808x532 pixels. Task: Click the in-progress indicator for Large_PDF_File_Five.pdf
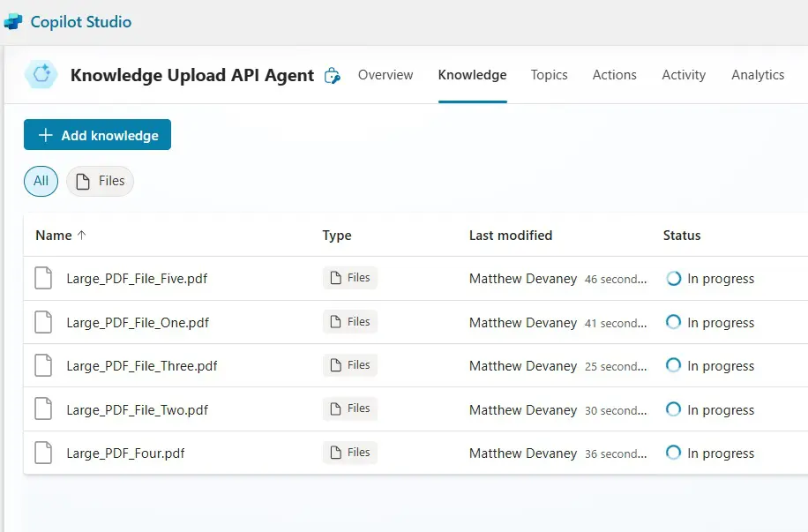[x=673, y=279]
